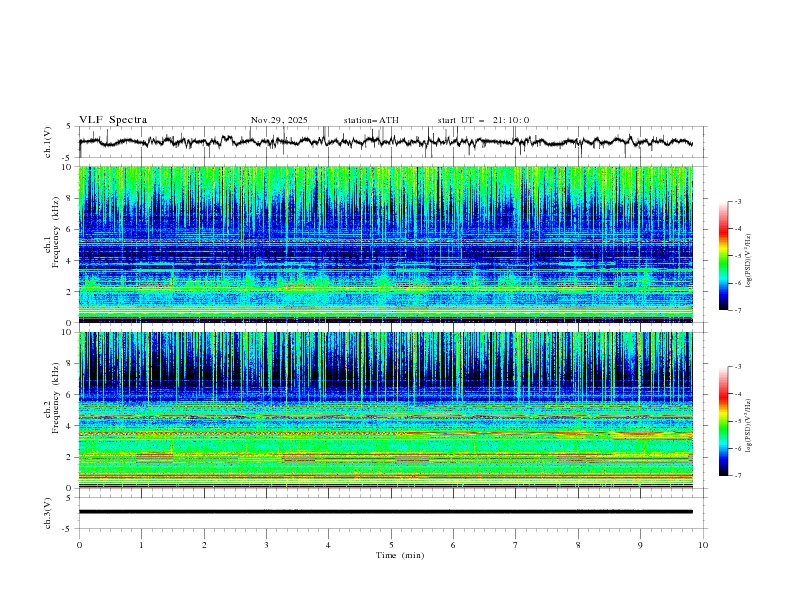Click the "ch.1(V)" axis label

tap(48, 142)
